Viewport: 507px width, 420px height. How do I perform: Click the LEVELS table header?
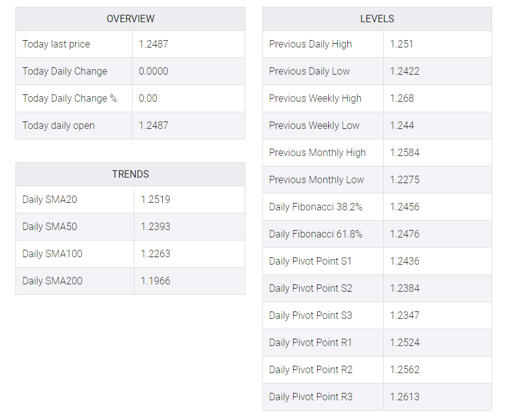[x=377, y=19]
